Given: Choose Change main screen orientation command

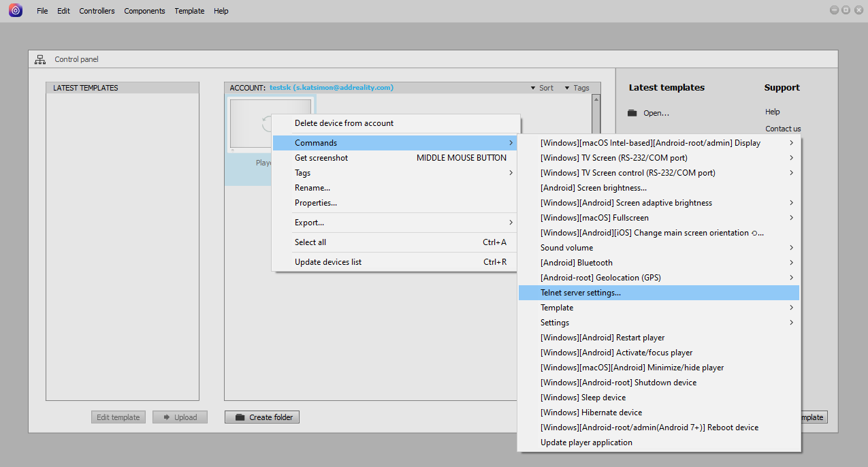Looking at the screenshot, I should tap(659, 233).
